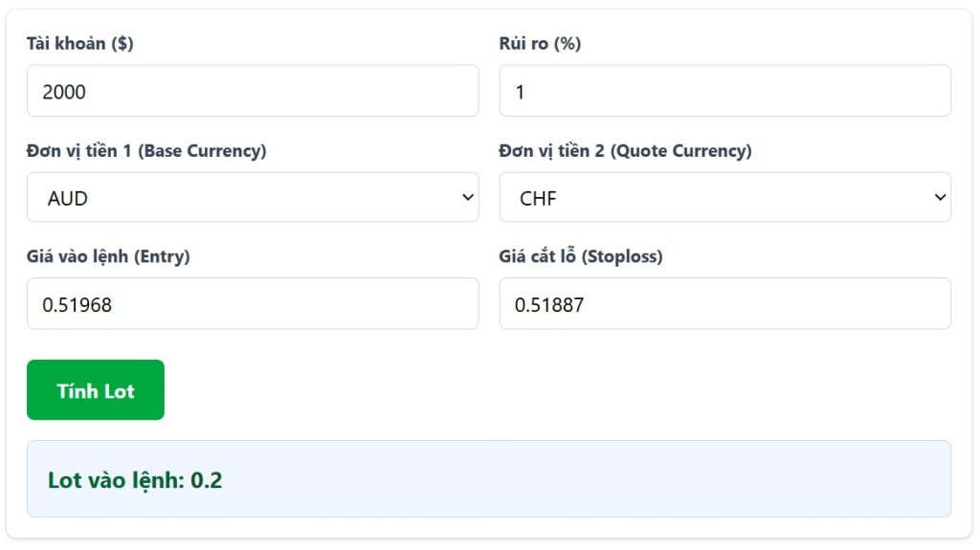Place cursor on the 2000 account value
The height and width of the screenshot is (550, 980).
point(64,92)
